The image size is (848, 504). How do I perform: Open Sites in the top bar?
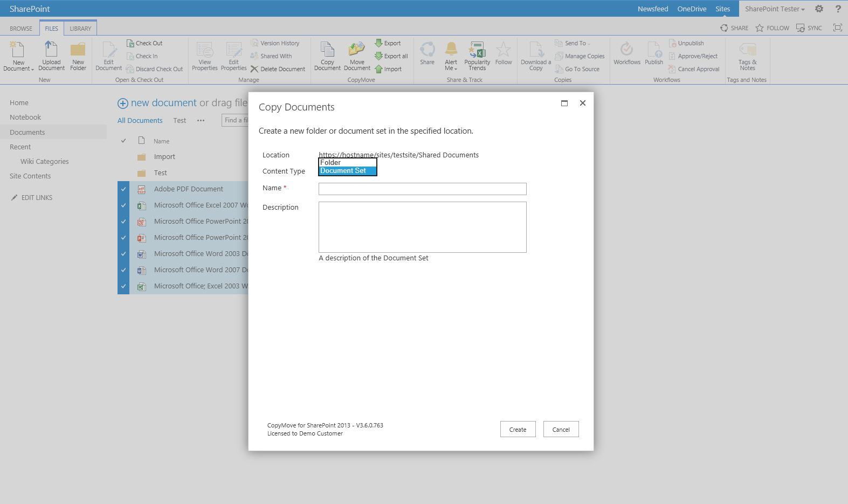pyautogui.click(x=723, y=9)
